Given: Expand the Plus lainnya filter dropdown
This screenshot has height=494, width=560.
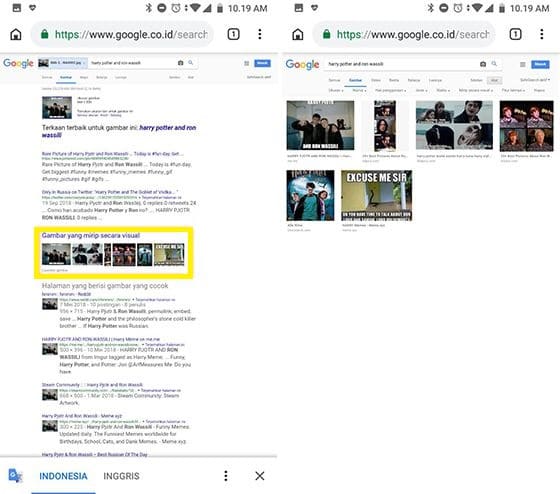Looking at the screenshot, I should click(x=514, y=90).
